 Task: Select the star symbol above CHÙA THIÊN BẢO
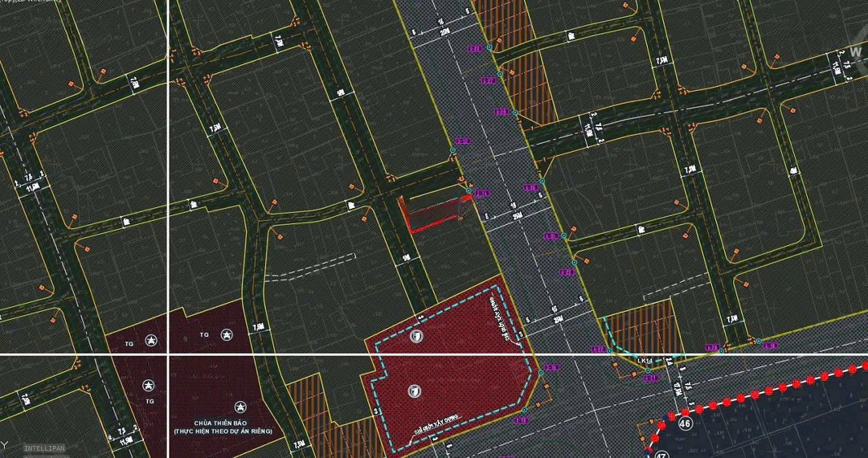(x=238, y=407)
